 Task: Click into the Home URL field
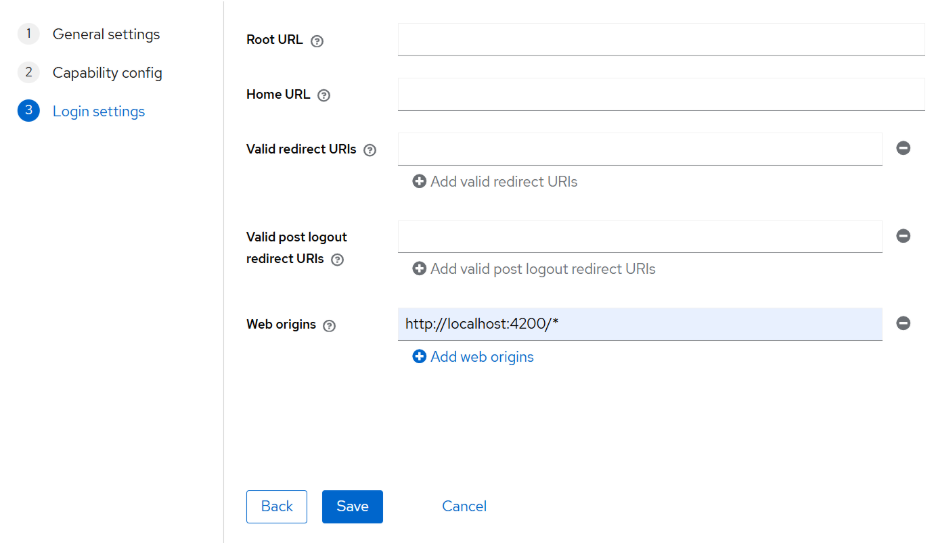coord(660,95)
